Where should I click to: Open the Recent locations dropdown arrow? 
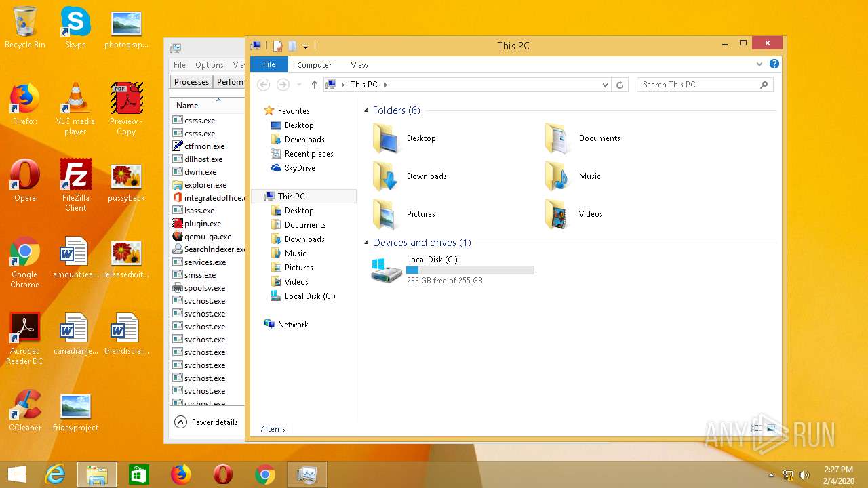(299, 85)
